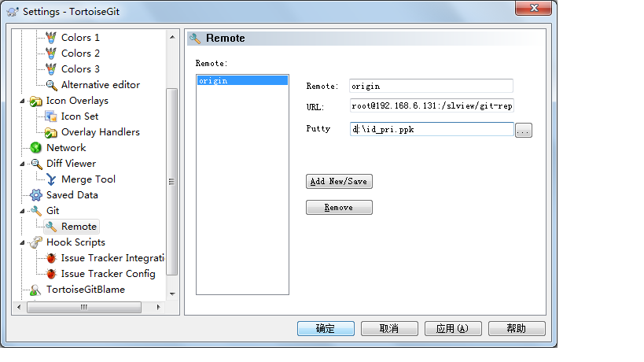Click the TortoiseGit title bar icon
644x362 pixels.
point(13,12)
